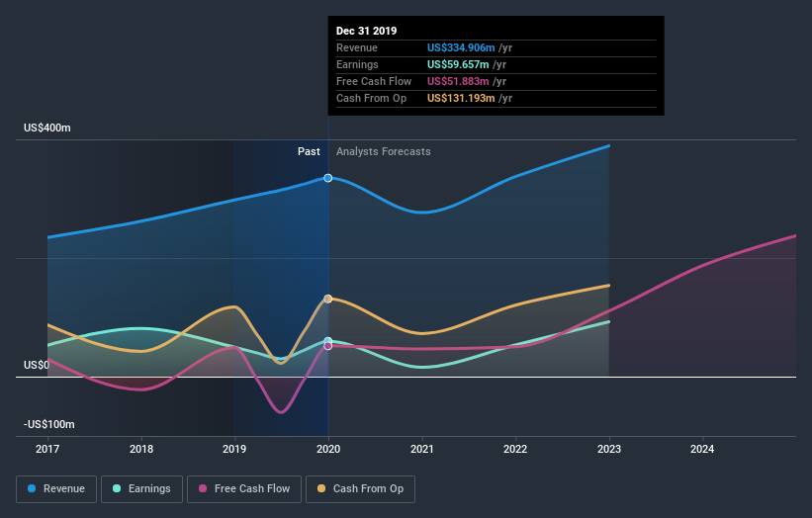Viewport: 812px width, 518px height.
Task: Click the Revenue row label in tooltip
Action: [357, 47]
